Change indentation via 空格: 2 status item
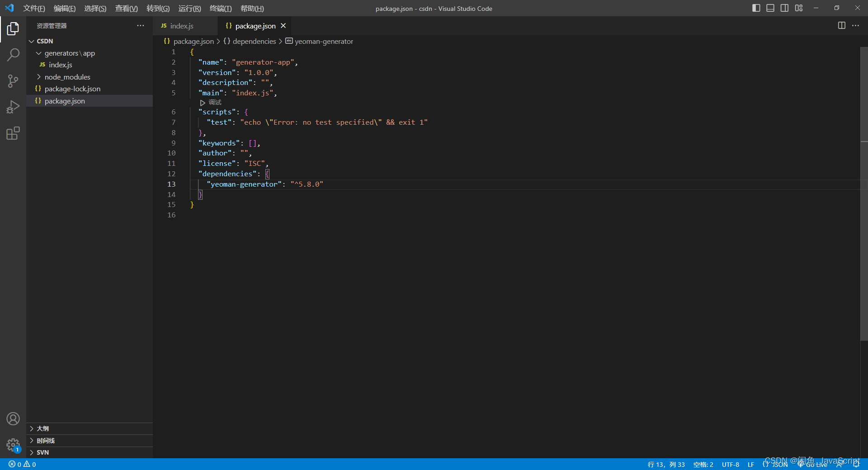868x470 pixels. [703, 465]
